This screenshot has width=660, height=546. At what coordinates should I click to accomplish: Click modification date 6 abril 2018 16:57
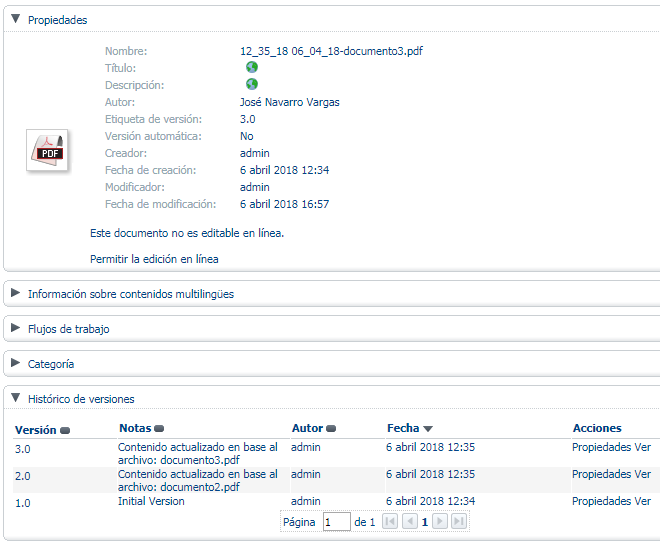pos(285,204)
